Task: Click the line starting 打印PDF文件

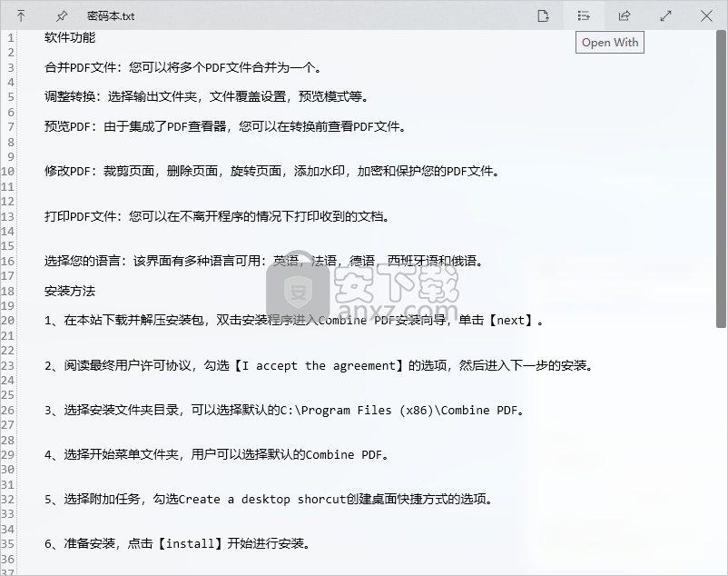Action: (217, 216)
